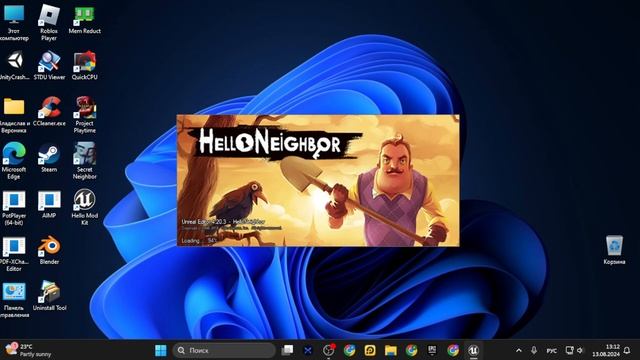Open network settings from the tray icon

tap(569, 350)
